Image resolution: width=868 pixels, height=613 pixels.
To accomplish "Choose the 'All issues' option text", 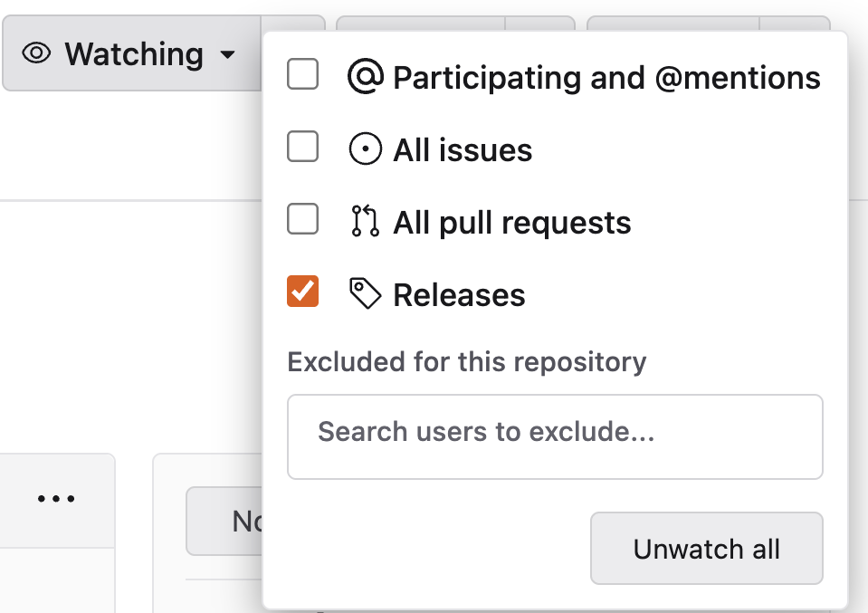I will click(463, 150).
